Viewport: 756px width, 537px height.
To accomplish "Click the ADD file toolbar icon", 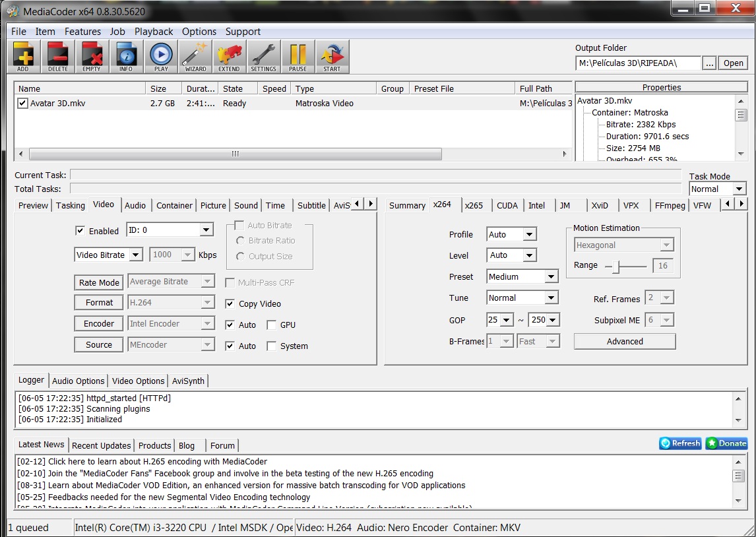I will pyautogui.click(x=23, y=57).
